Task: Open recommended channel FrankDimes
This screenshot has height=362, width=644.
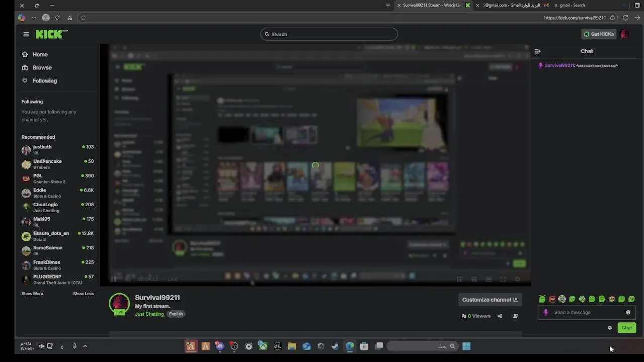Action: tap(57, 265)
